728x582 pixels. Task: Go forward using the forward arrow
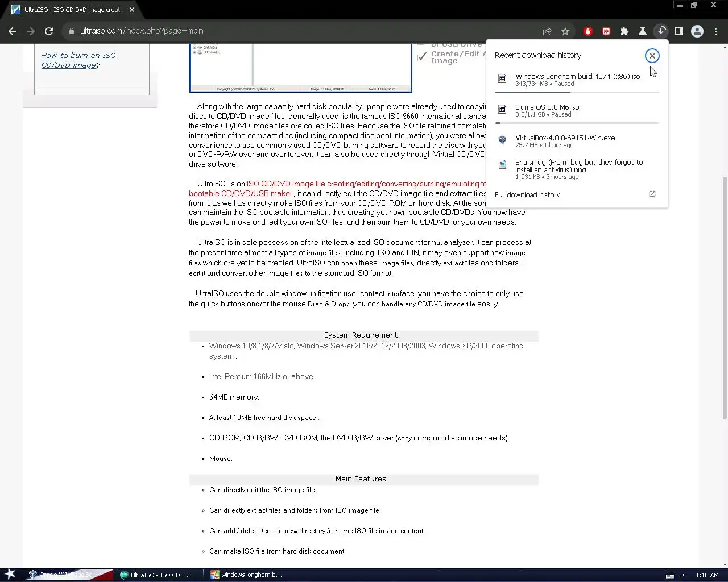31,31
